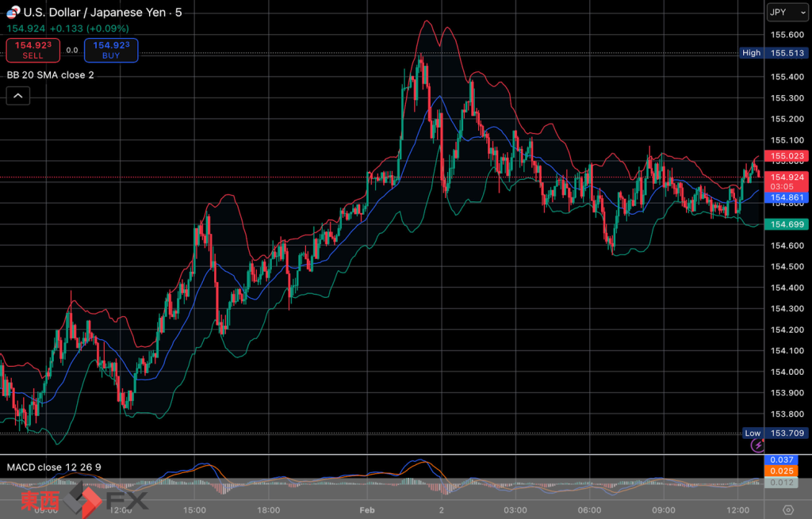Click the East-West FX watermark logo

point(83,501)
